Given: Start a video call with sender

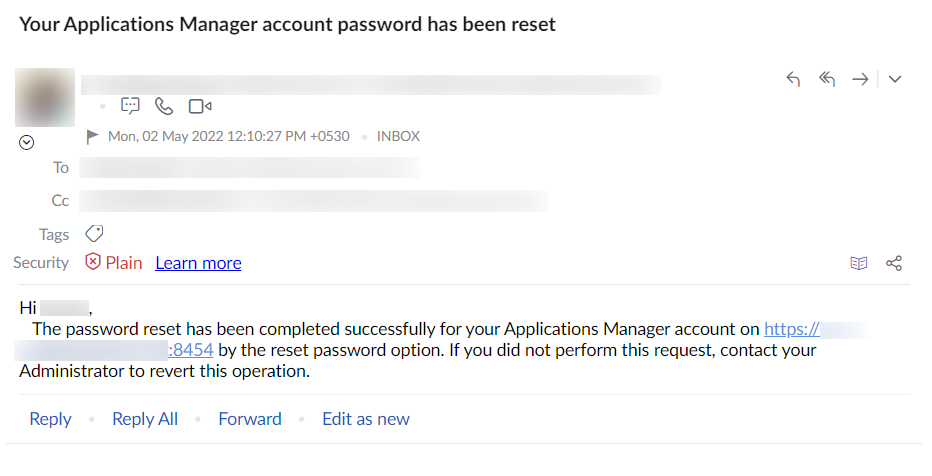Looking at the screenshot, I should tap(200, 106).
